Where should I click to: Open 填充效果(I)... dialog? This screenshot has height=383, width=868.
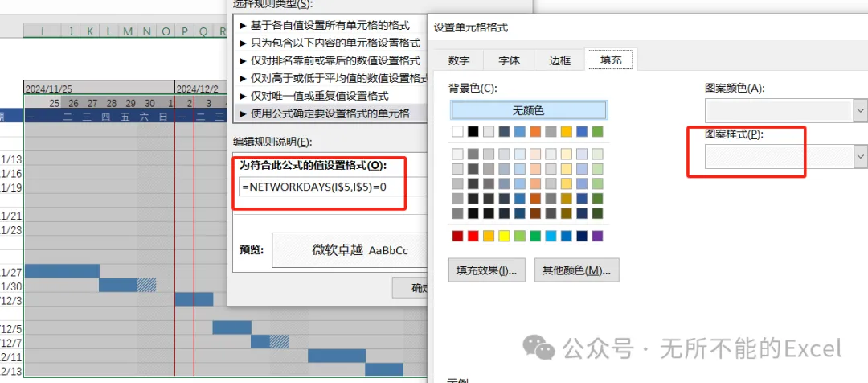pyautogui.click(x=486, y=270)
